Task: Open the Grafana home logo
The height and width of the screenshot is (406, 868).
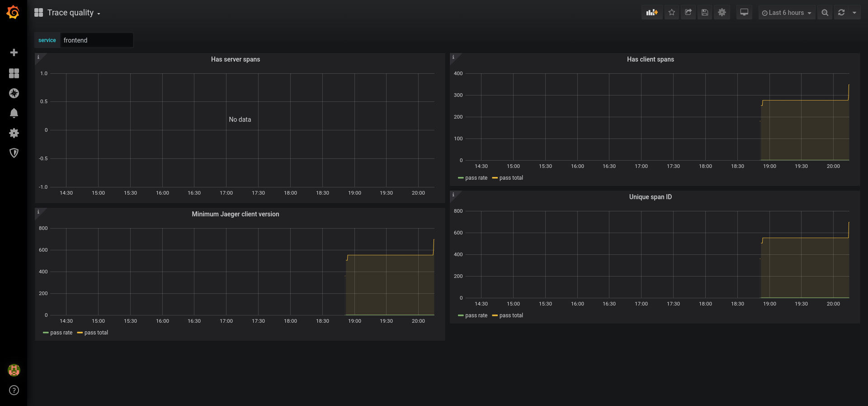Action: pos(13,12)
